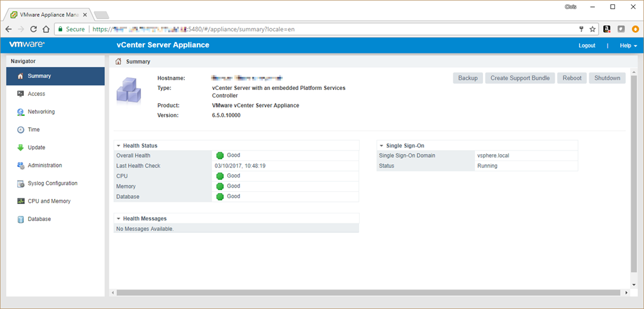Click the Summary house icon in navigator
This screenshot has width=644, height=309.
click(x=21, y=76)
